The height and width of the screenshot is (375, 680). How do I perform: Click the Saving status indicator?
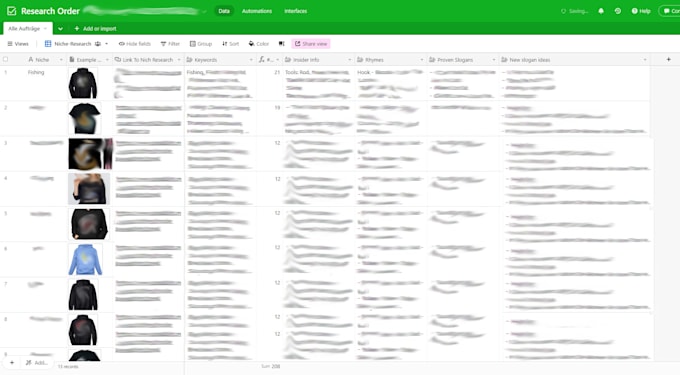(x=575, y=11)
